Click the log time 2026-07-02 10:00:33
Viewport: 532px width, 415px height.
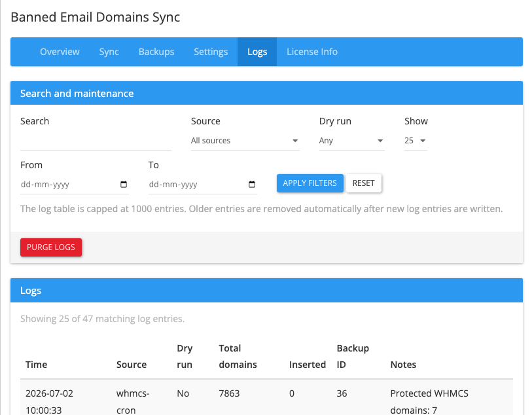(49, 402)
